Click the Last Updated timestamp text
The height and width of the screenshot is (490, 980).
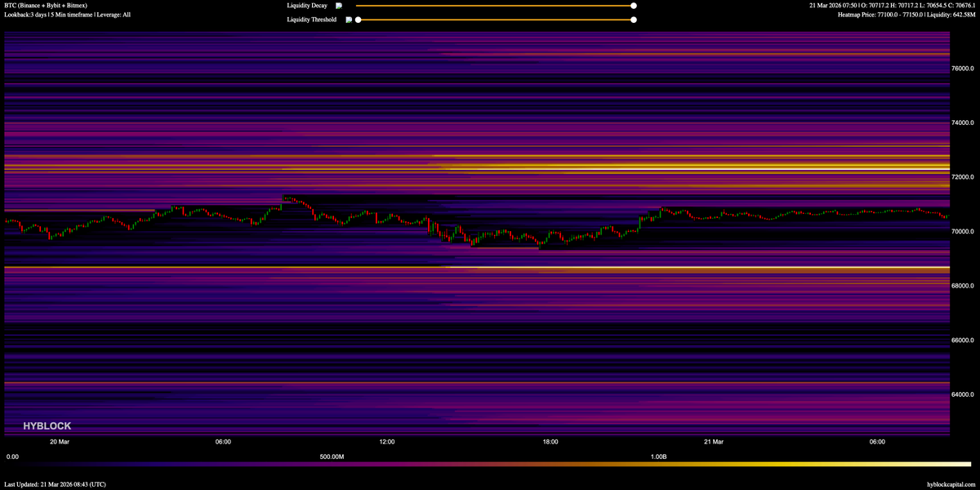[55, 484]
